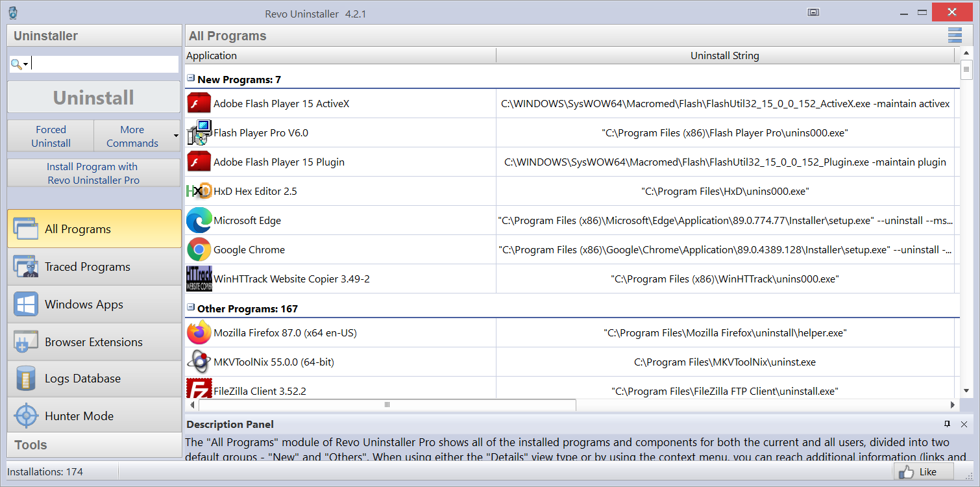
Task: Select the Mozilla Firefox 87.0 icon
Action: (x=199, y=332)
